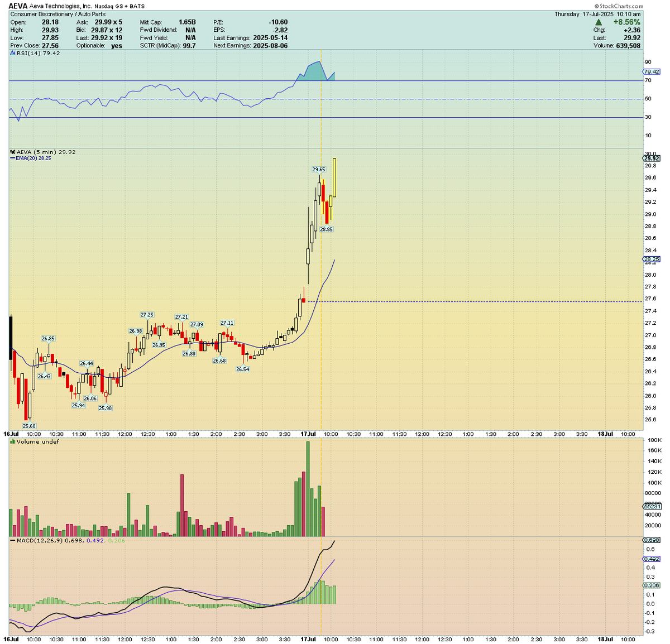Image resolution: width=670 pixels, height=644 pixels.
Task: Click the 28.85 pullback low price label
Action: [x=326, y=229]
